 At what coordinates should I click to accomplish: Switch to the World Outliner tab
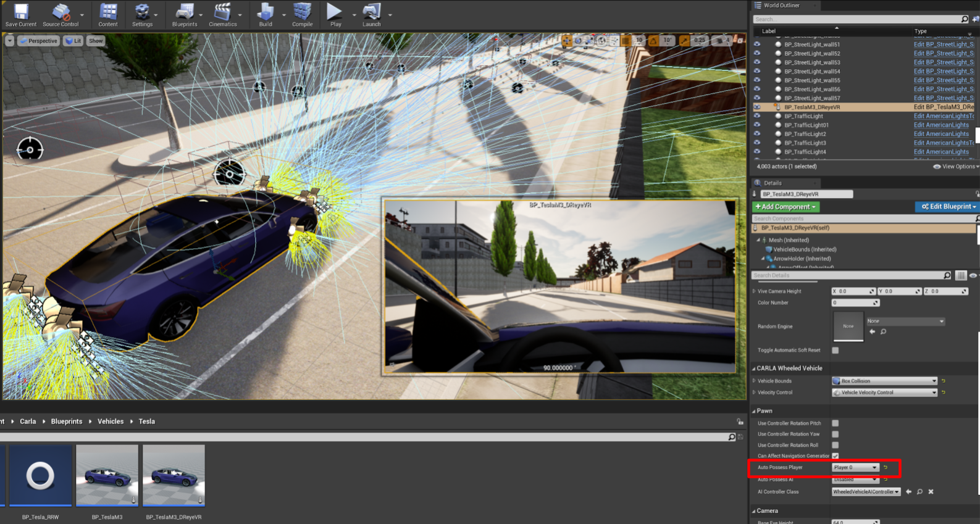click(x=781, y=6)
